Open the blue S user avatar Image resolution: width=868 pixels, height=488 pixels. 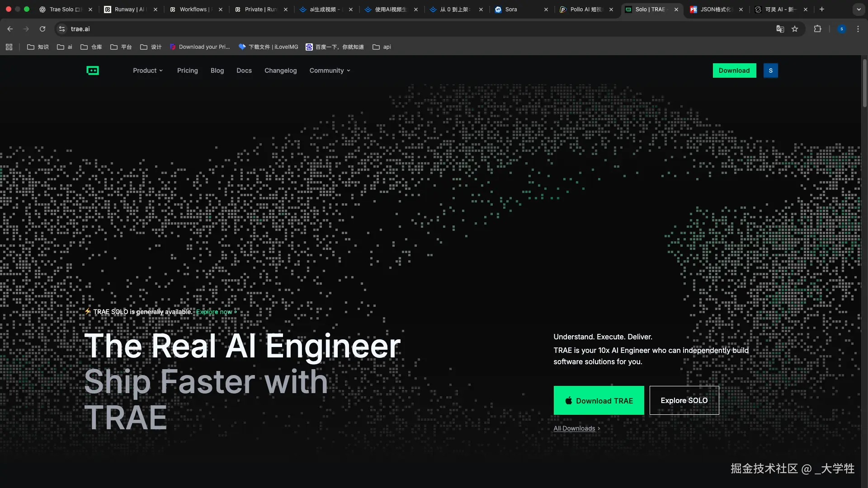click(x=770, y=70)
